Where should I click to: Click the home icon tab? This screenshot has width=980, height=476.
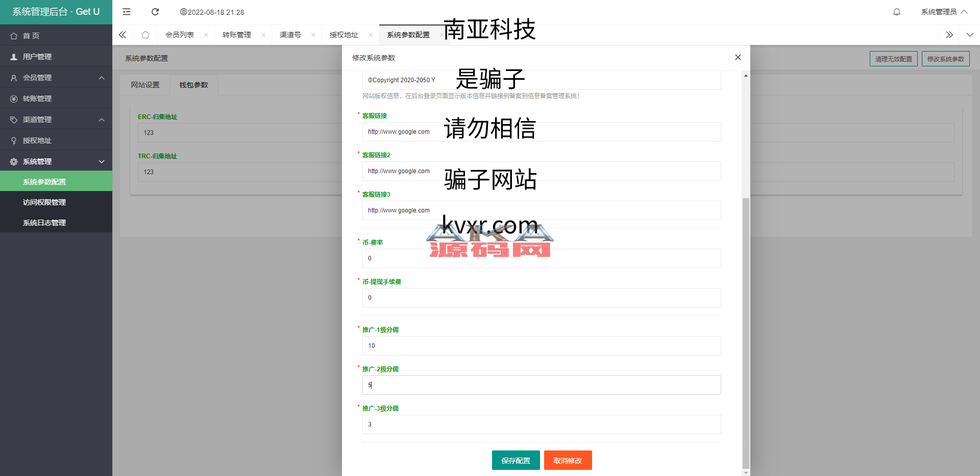[x=145, y=35]
